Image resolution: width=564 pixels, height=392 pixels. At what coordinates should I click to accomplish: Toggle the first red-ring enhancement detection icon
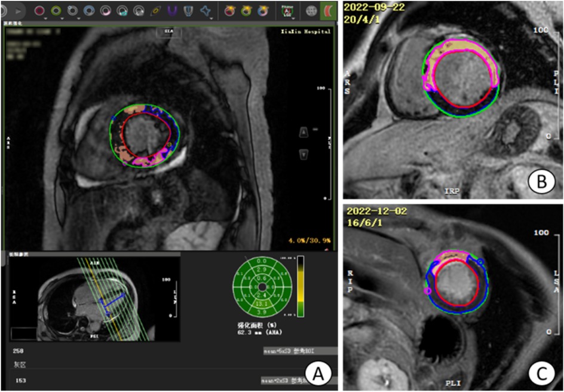[229, 10]
